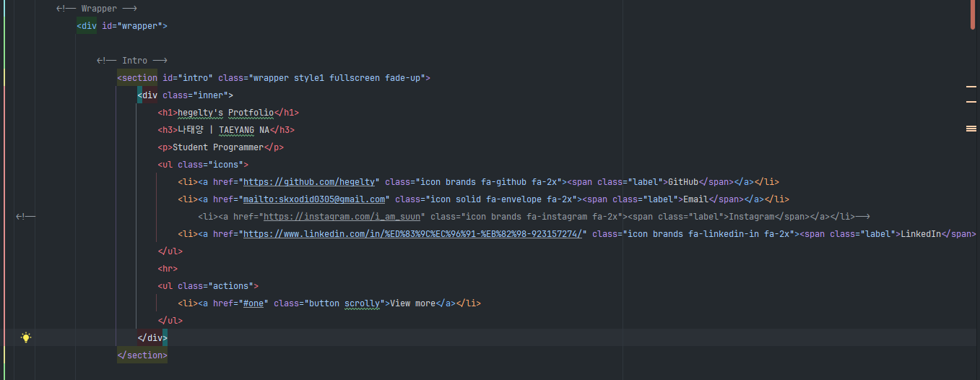Click the comment opening marker in the left margin

point(26,217)
